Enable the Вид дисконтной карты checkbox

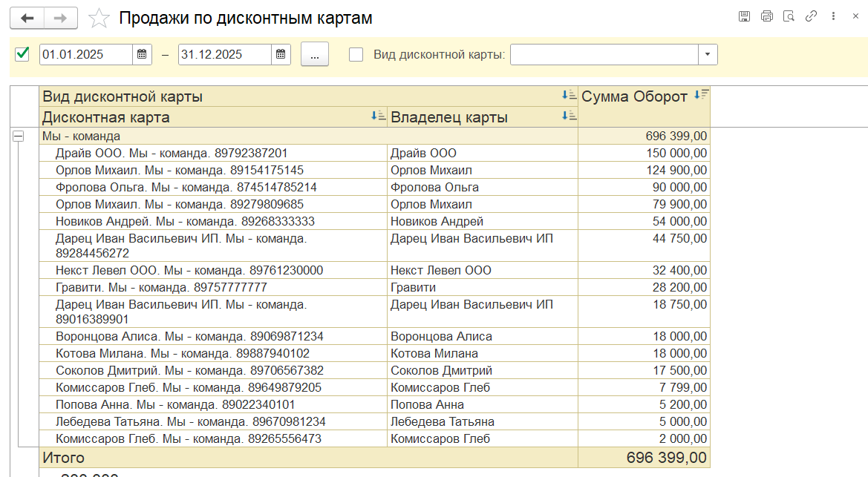[x=356, y=54]
